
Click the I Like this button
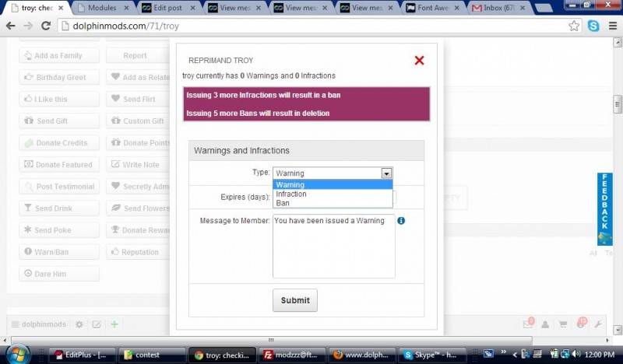point(59,100)
